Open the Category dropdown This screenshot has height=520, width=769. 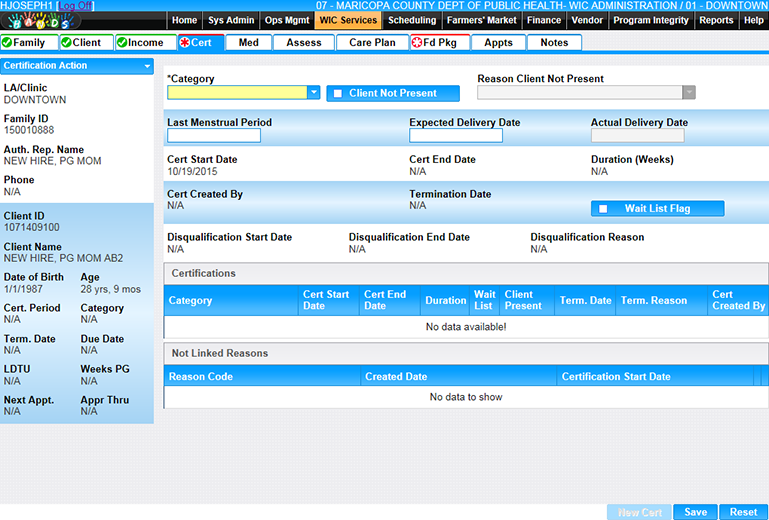tap(314, 93)
